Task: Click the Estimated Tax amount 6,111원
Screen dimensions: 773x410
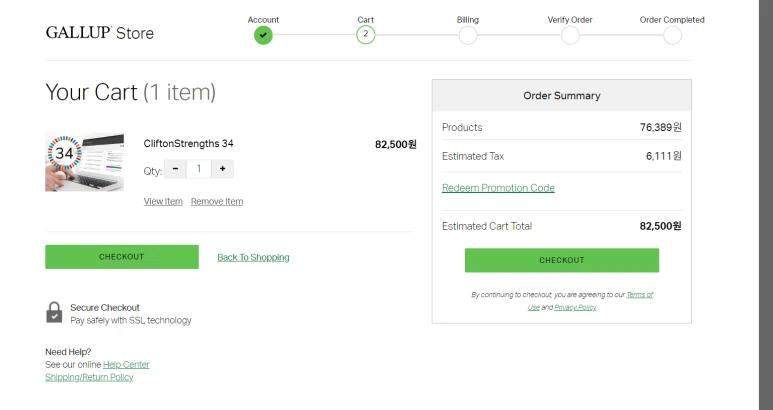Action: click(x=664, y=156)
